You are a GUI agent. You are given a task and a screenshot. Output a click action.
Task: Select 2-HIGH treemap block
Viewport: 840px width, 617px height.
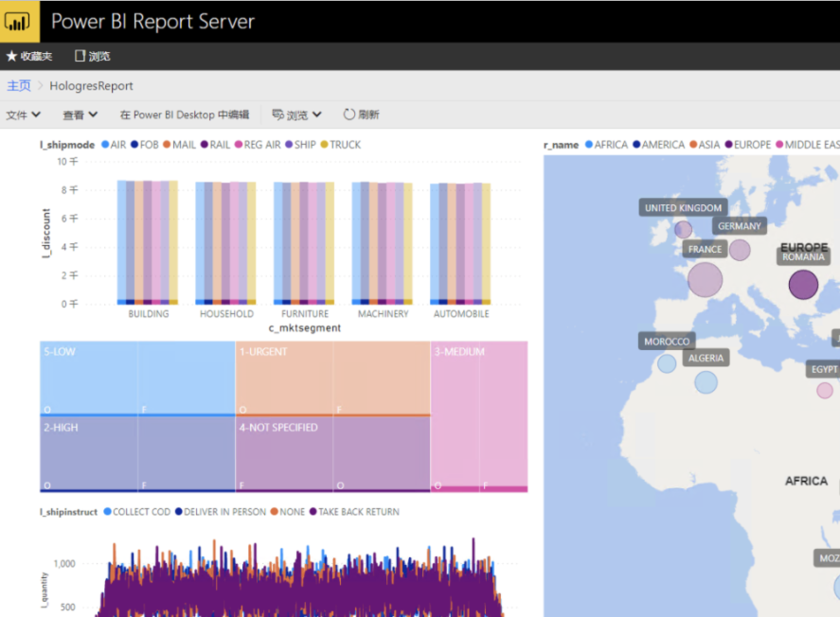pos(137,454)
